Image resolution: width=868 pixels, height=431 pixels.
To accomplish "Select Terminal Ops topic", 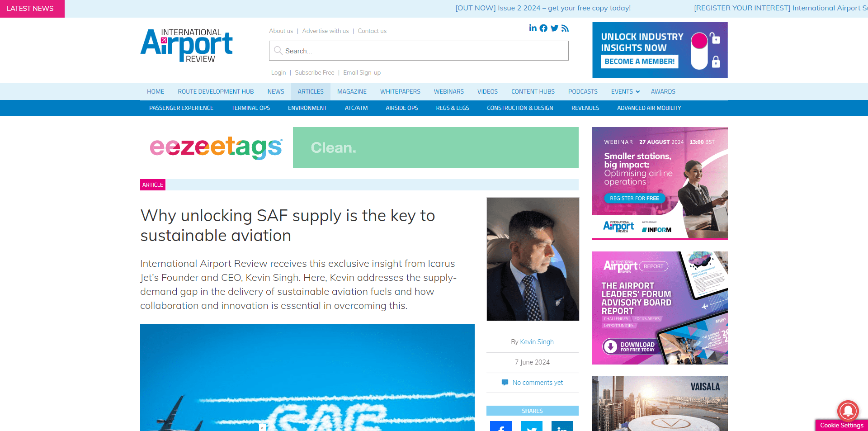I will point(250,108).
